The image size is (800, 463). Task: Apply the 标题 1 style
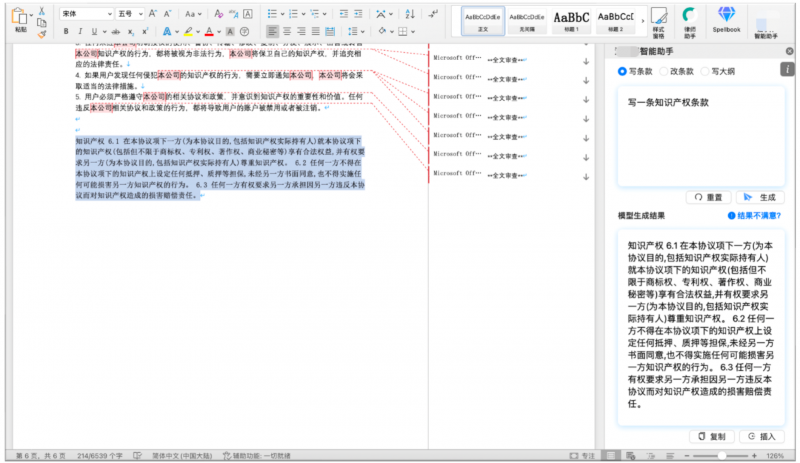pos(571,21)
